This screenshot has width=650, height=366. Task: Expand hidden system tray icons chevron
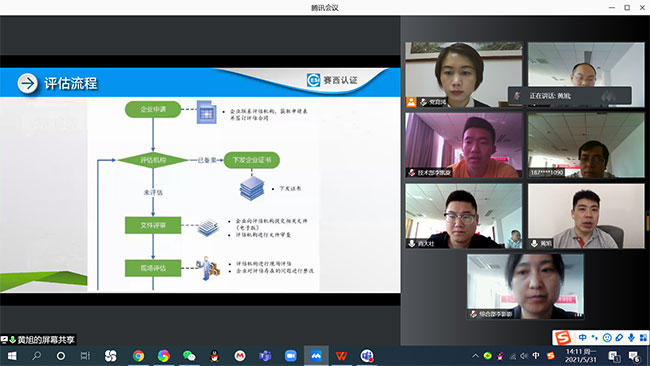(475, 356)
